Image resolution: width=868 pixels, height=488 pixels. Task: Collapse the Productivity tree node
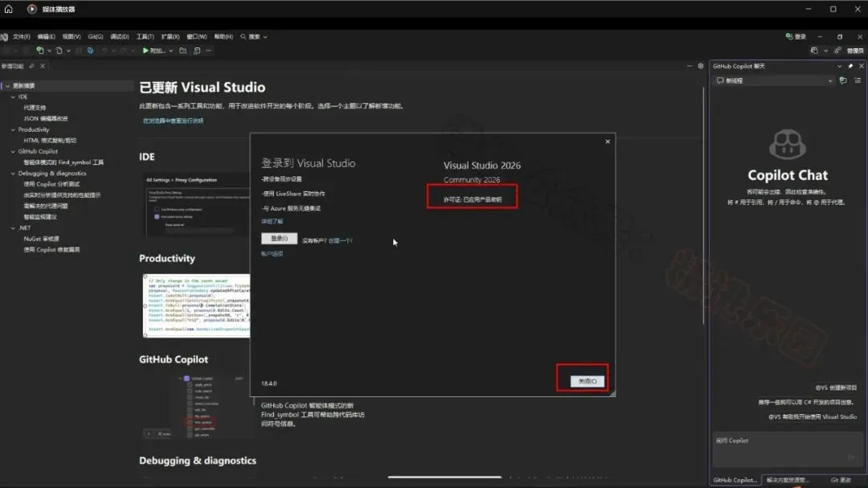click(14, 129)
